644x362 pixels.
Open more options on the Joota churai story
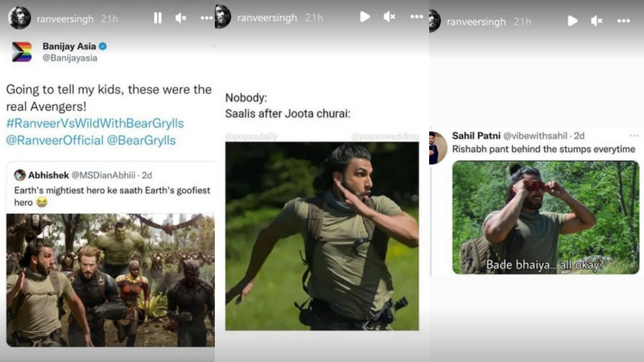click(416, 17)
